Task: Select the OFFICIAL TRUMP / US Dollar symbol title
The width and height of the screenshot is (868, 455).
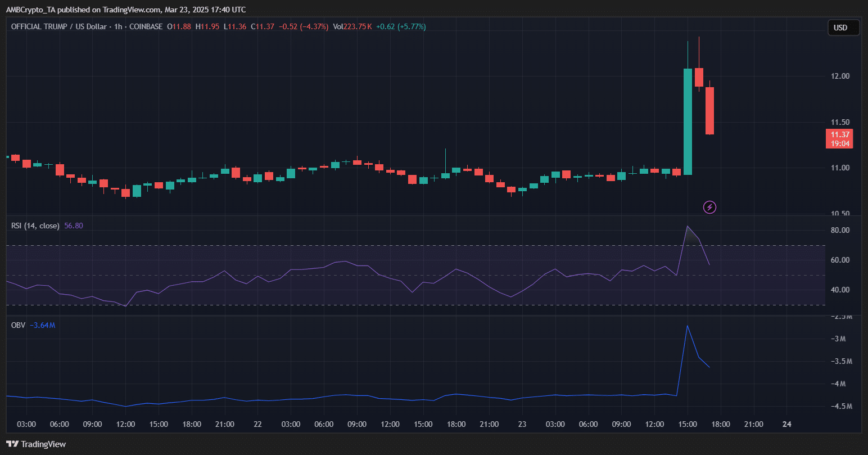Action: coord(58,26)
